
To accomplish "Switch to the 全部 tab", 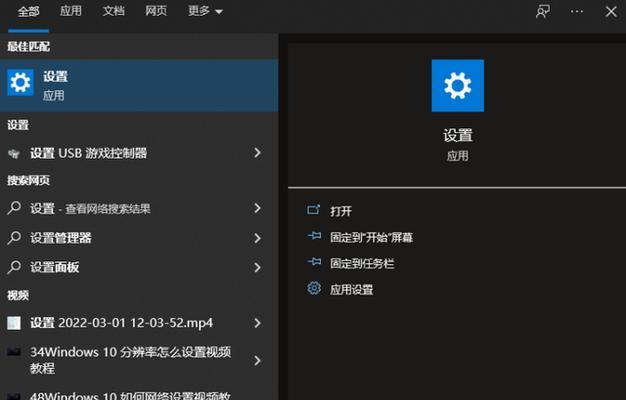I will [x=28, y=12].
